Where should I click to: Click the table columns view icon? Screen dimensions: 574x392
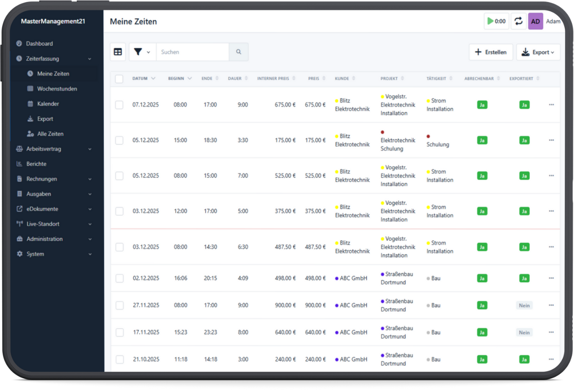118,52
